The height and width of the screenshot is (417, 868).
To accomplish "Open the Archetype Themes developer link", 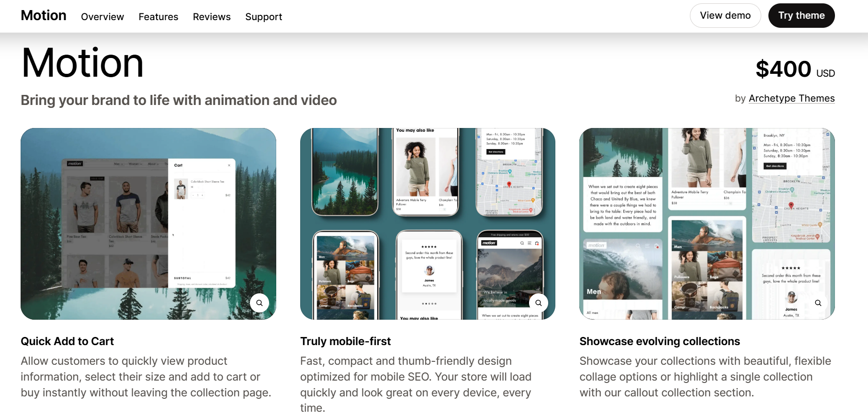I will pos(791,98).
